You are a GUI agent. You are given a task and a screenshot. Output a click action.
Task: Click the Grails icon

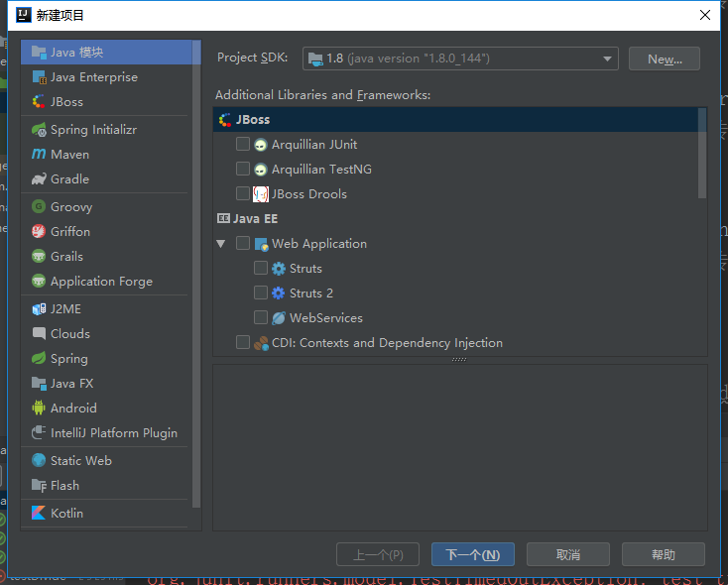tap(39, 256)
